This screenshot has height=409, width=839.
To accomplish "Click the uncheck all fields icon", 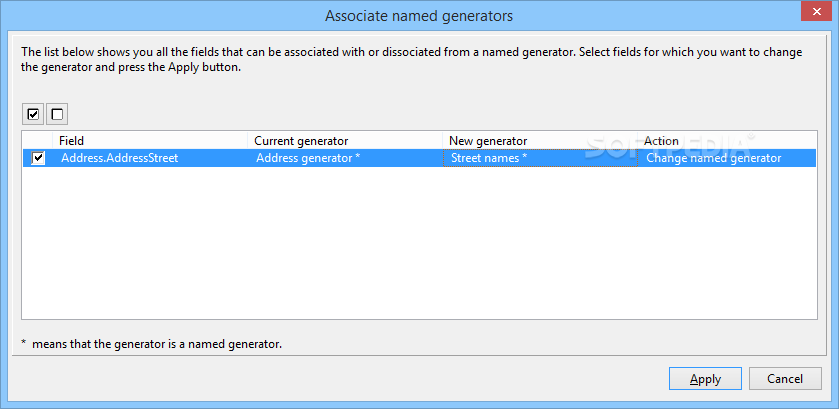I will pyautogui.click(x=57, y=114).
